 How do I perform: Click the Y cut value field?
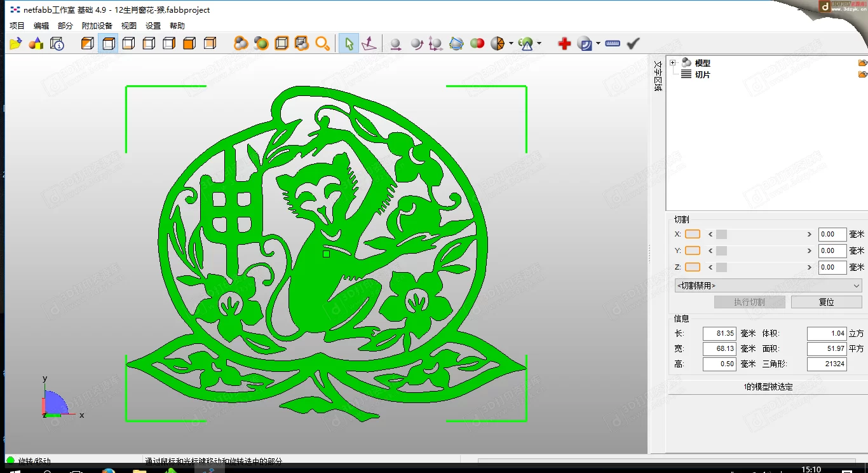click(x=832, y=250)
